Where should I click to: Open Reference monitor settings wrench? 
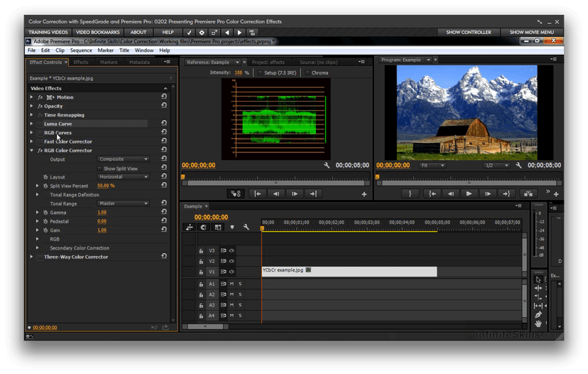coord(327,165)
